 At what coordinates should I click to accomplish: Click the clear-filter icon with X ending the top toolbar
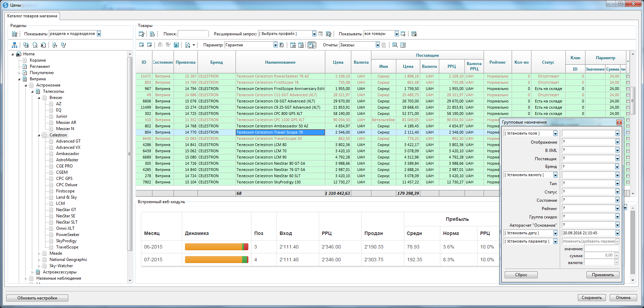(414, 34)
